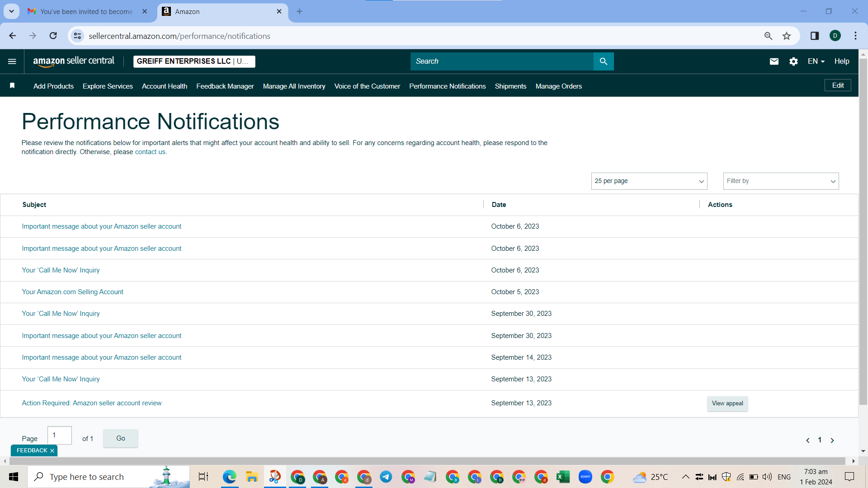Open the Filter by dropdown
868x488 pixels.
pos(781,181)
